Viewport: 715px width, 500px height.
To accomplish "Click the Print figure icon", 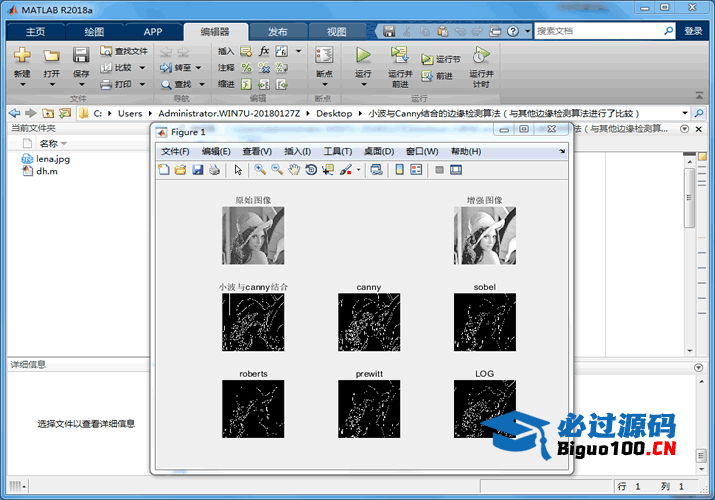I will (214, 170).
